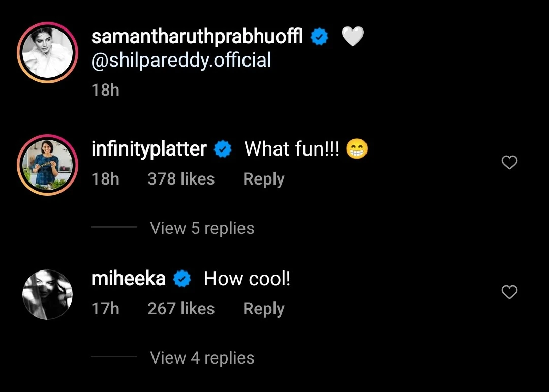
Task: Open the samantharuthprabhuoffl username link
Action: pyautogui.click(x=197, y=37)
